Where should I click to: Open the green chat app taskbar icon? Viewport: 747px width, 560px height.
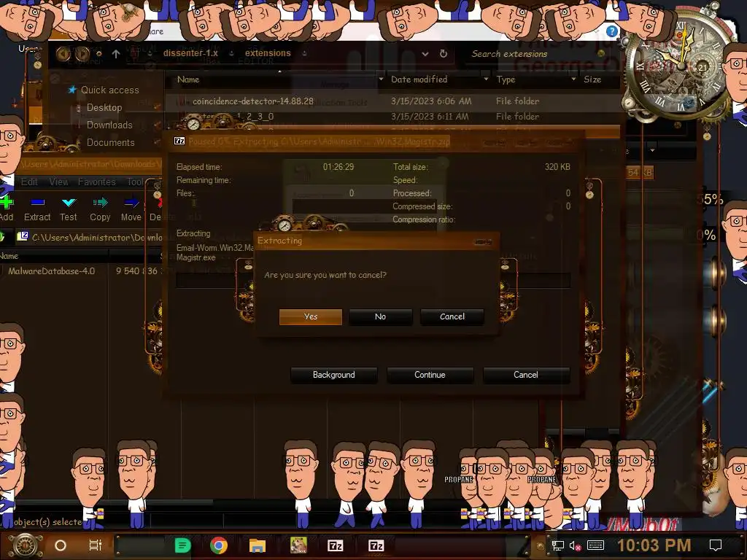coord(182,545)
